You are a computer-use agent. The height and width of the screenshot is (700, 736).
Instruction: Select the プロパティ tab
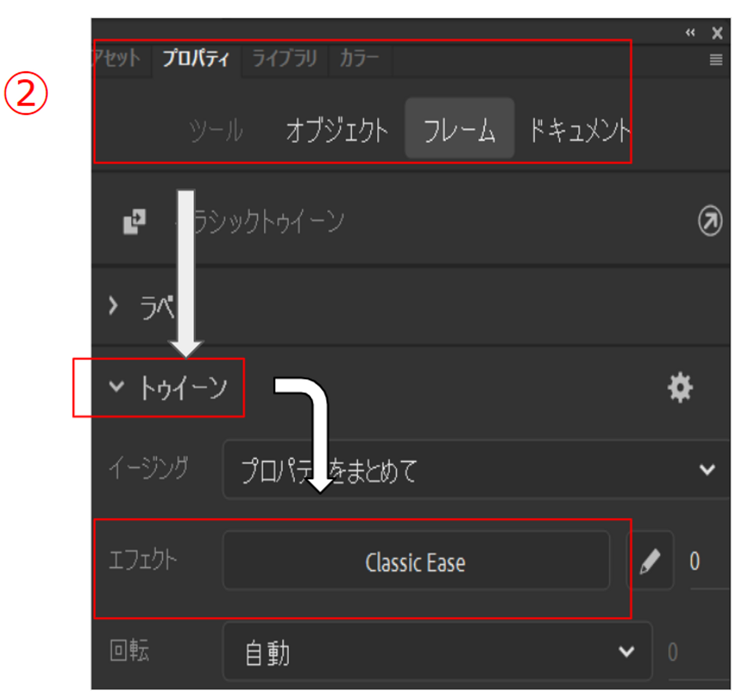(x=196, y=59)
